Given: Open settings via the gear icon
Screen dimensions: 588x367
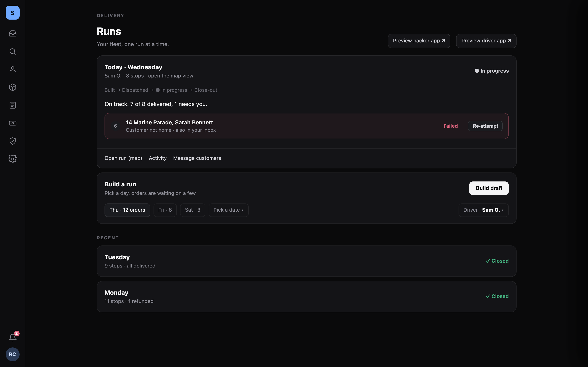Looking at the screenshot, I should 13,159.
